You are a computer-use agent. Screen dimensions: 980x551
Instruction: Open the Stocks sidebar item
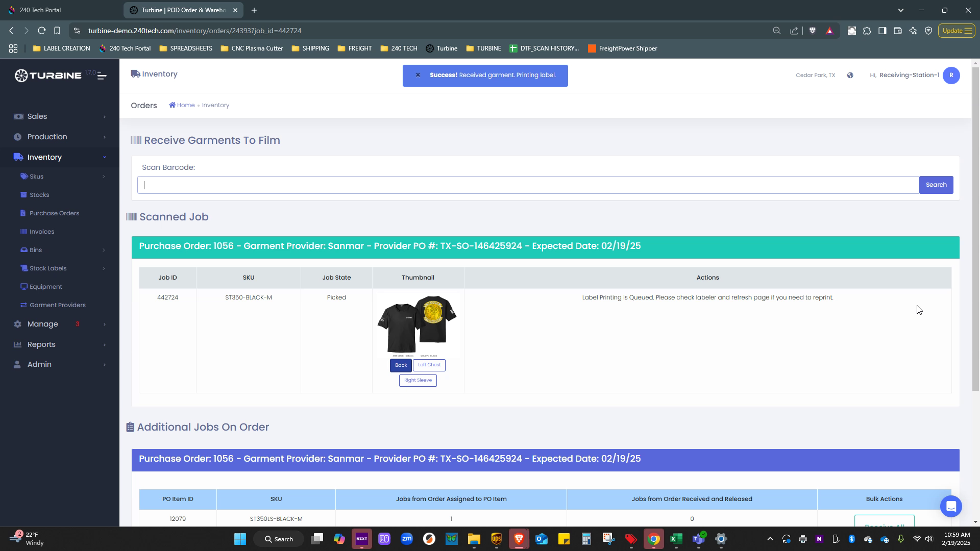point(39,195)
